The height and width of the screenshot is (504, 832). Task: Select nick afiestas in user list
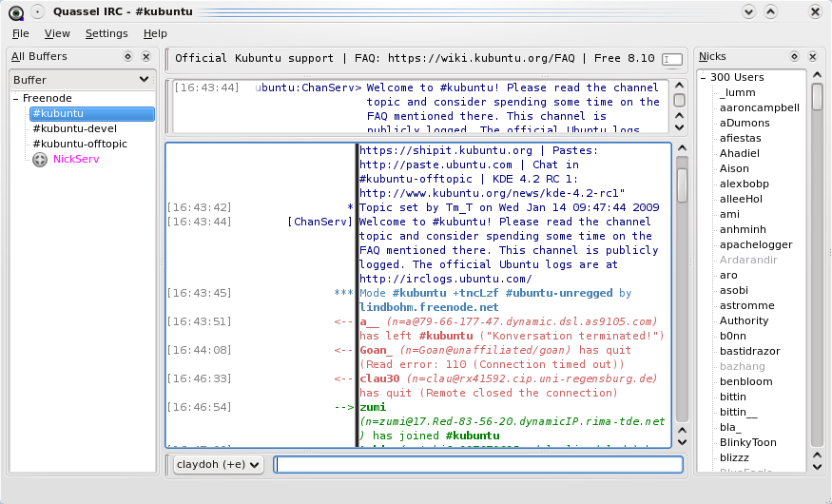(740, 139)
